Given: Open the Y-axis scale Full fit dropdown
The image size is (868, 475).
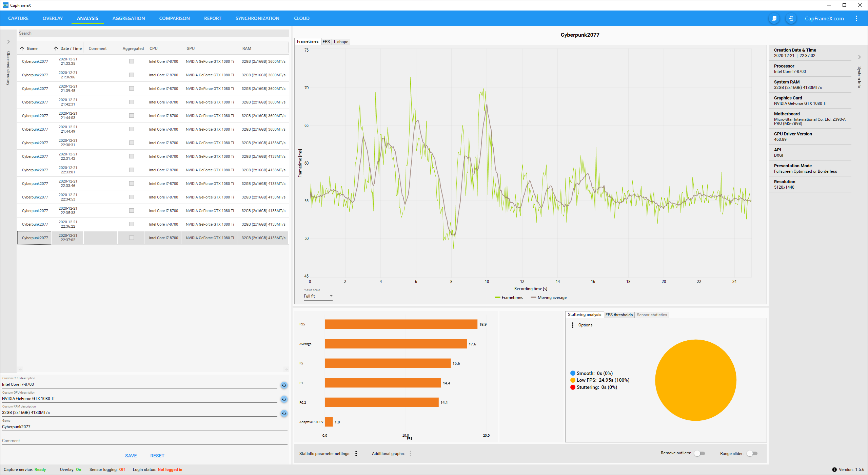Looking at the screenshot, I should tap(318, 296).
